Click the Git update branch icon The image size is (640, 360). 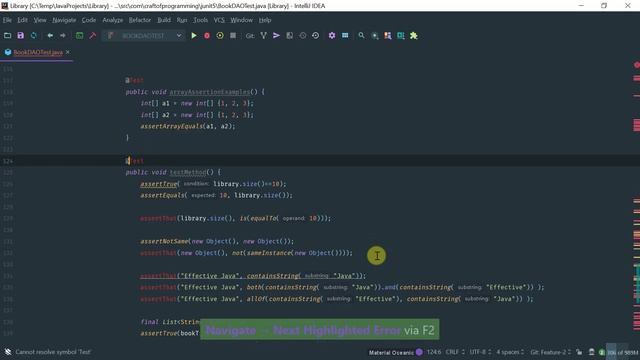click(x=263, y=36)
